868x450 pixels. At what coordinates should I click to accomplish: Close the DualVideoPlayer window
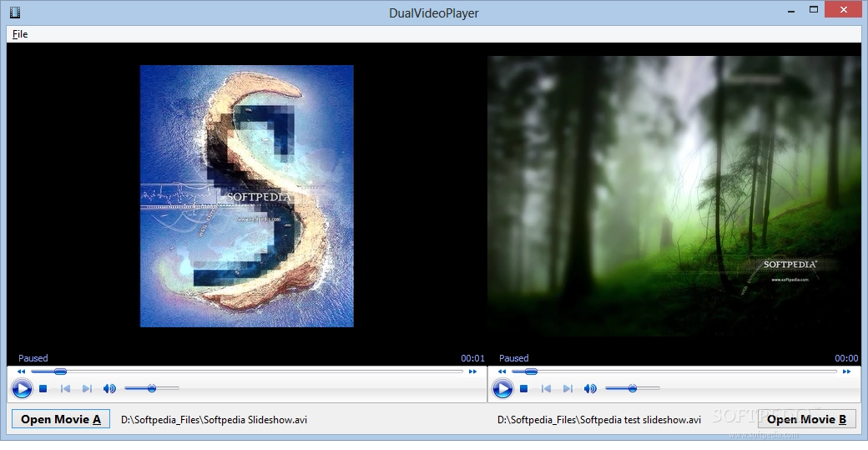pos(844,10)
